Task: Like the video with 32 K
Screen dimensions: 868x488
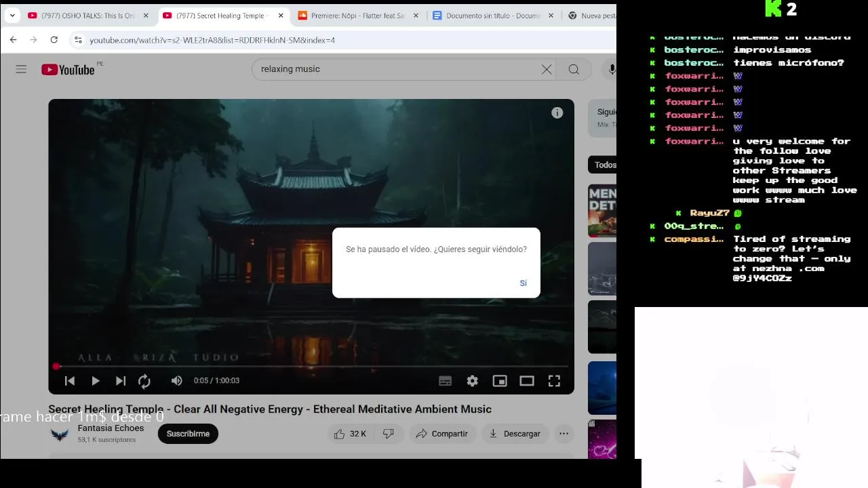Action: (351, 434)
